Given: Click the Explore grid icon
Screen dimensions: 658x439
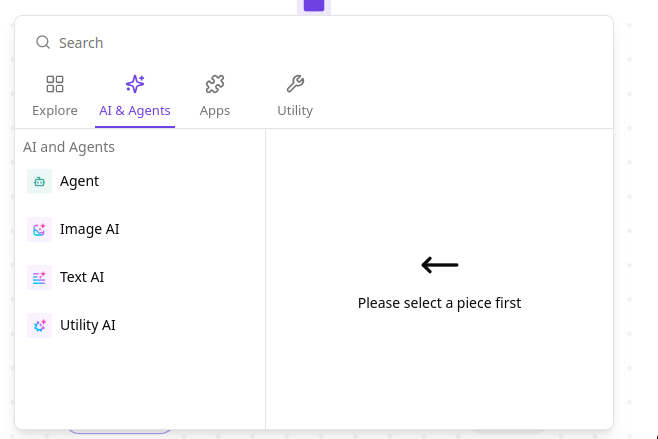Looking at the screenshot, I should (x=55, y=84).
